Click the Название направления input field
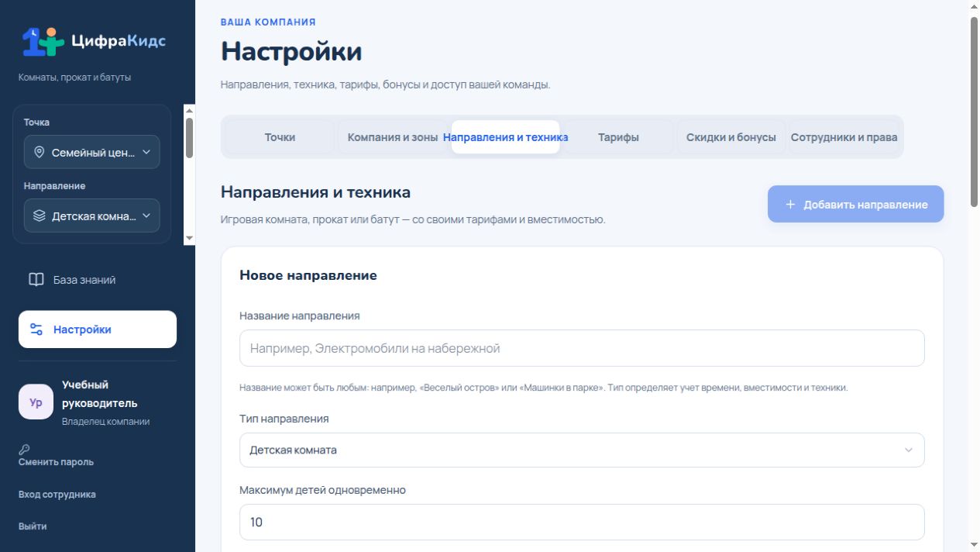Screen dimensions: 980x552 582,348
